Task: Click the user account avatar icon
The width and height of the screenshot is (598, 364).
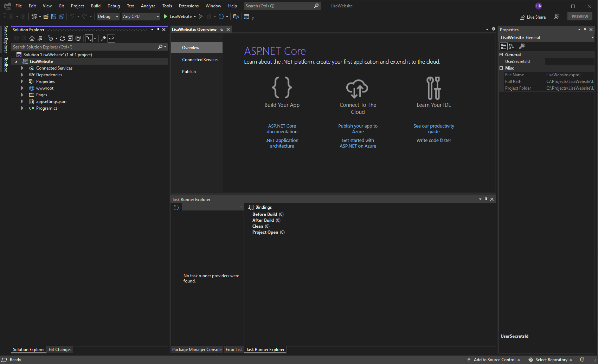Action: pyautogui.click(x=539, y=6)
